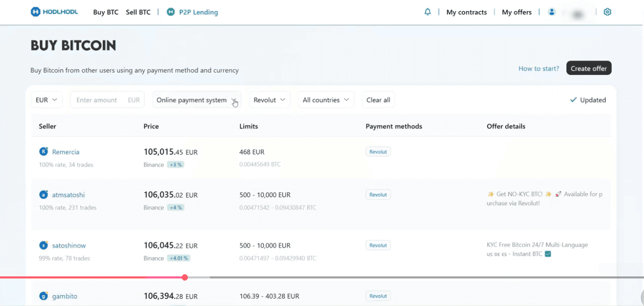Click the P2P Lending logo icon
This screenshot has height=306, width=644.
pos(170,12)
